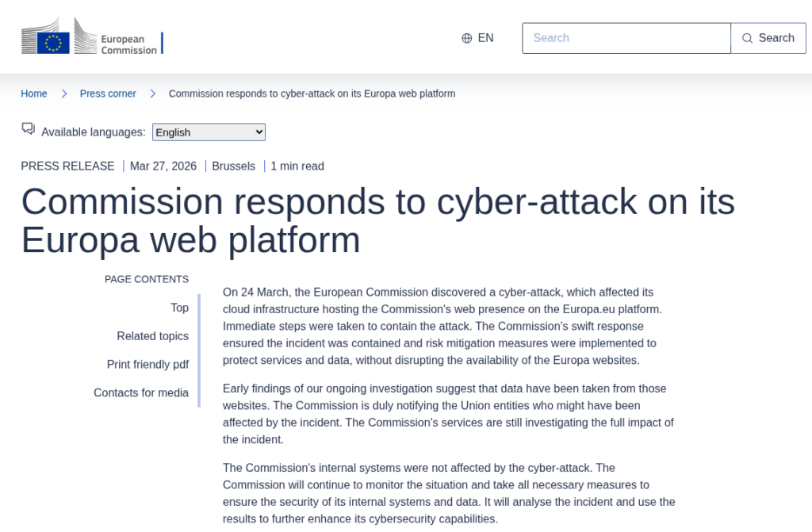This screenshot has width=812, height=532.
Task: Click the current page breadcrumb title
Action: 312,94
